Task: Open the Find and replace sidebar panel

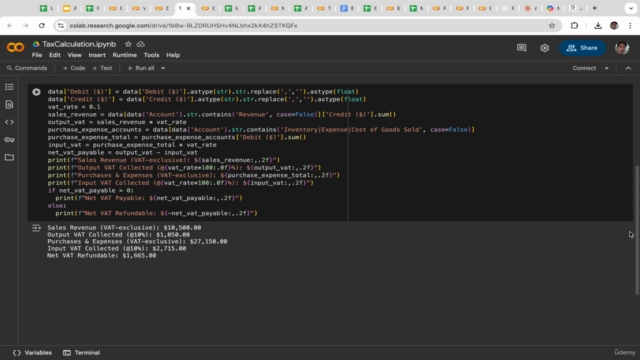Action: coord(9,104)
